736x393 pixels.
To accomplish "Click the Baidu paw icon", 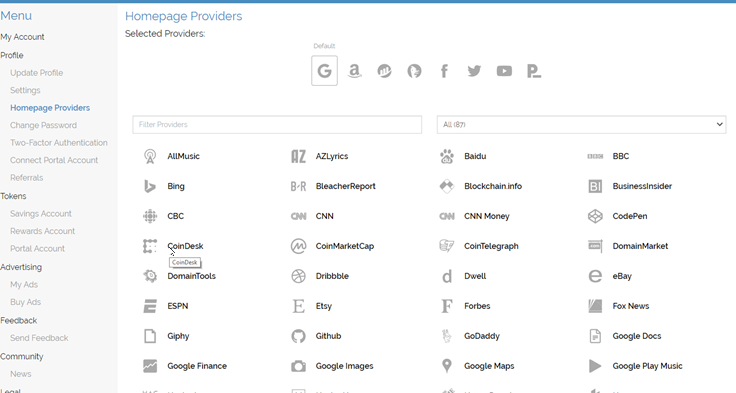I will pos(447,156).
